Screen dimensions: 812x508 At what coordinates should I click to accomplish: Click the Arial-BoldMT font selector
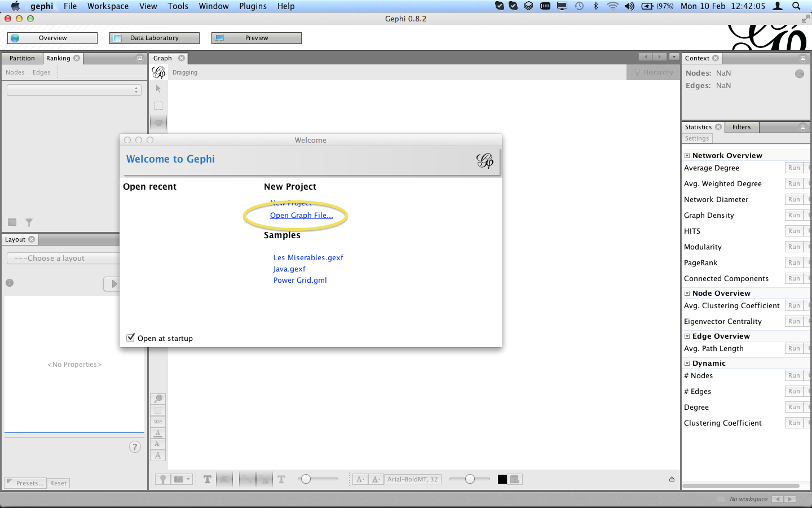tap(413, 479)
